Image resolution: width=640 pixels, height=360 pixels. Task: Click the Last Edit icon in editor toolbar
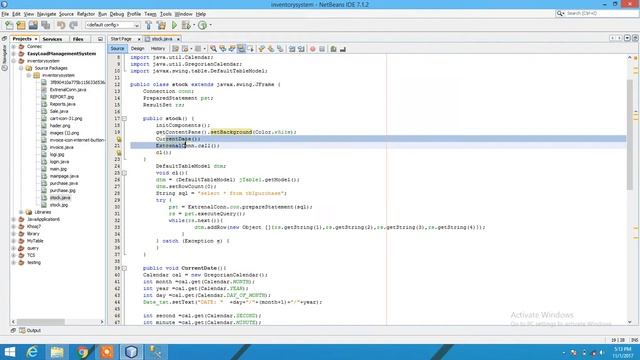pos(176,49)
